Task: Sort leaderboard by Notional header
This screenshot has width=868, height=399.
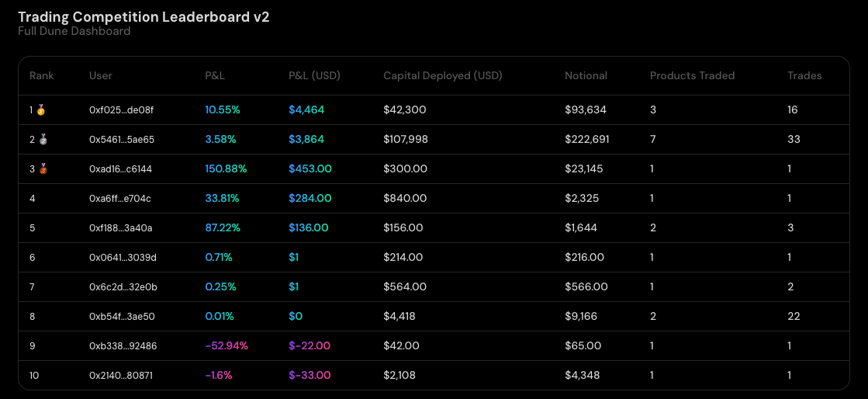Action: [586, 75]
